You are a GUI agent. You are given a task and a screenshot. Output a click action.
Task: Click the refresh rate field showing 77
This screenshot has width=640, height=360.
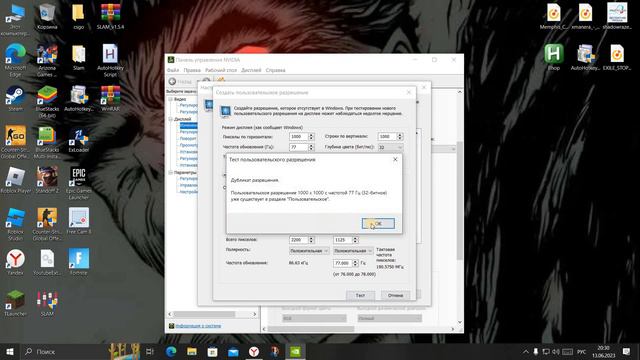coord(299,147)
